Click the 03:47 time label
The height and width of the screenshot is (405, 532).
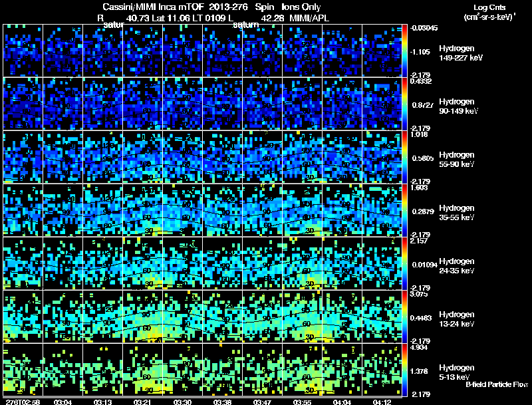(x=262, y=402)
